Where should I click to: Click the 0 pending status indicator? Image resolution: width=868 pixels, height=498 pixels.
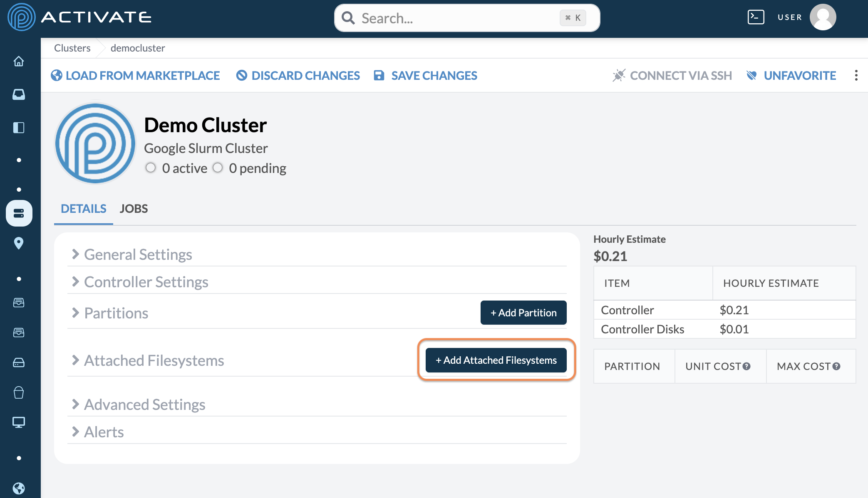[249, 168]
